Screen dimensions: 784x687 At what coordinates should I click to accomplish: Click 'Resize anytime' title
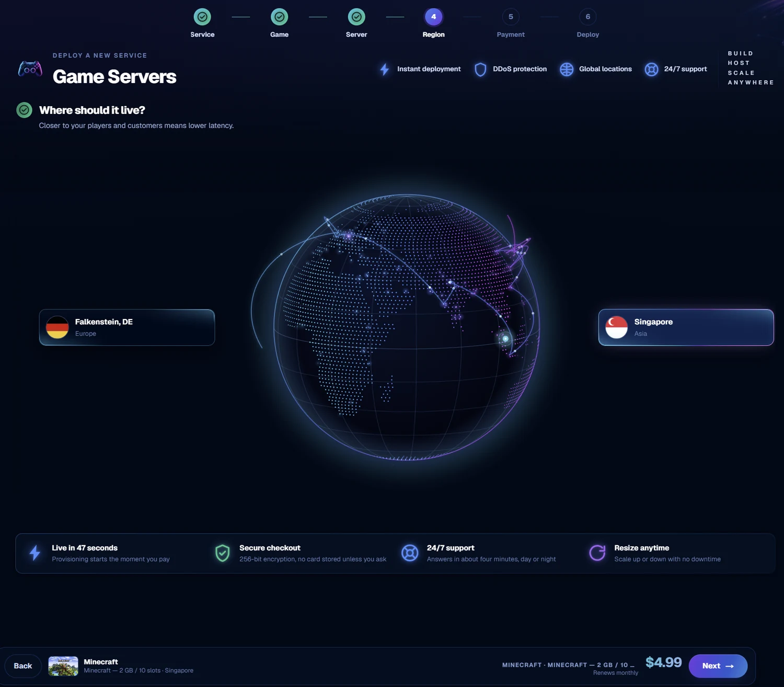pyautogui.click(x=642, y=548)
